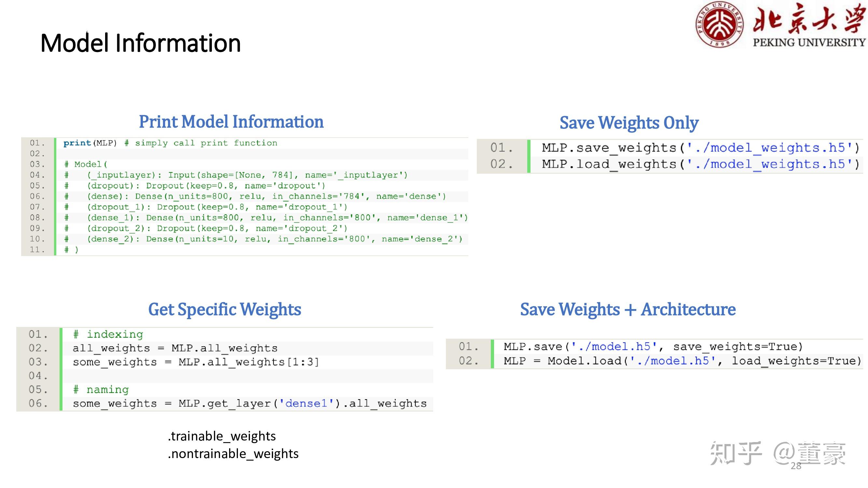Click the print(MLP) code line

[170, 143]
